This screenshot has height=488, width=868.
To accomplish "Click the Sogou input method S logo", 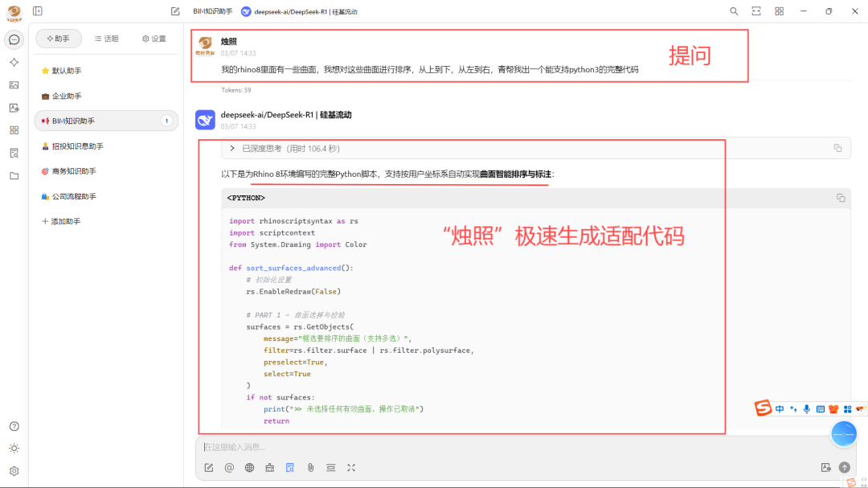I will click(763, 408).
